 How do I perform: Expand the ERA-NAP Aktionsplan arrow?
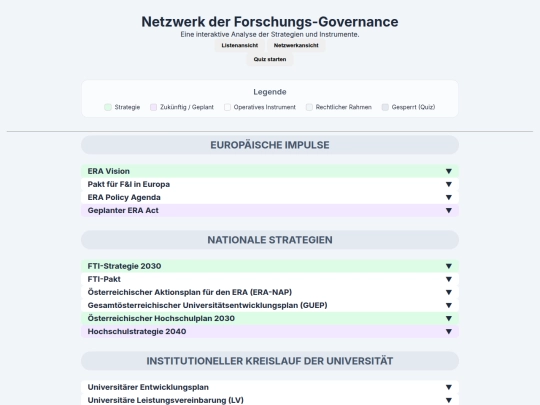[x=448, y=292]
